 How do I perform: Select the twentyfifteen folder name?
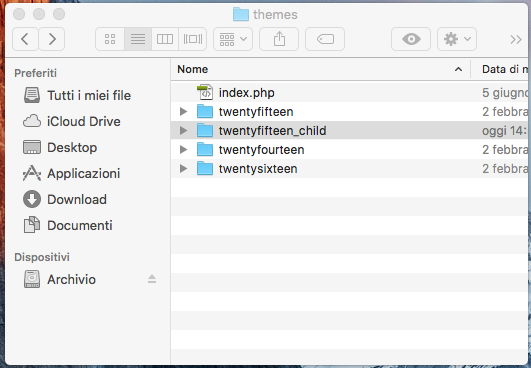[x=256, y=112]
